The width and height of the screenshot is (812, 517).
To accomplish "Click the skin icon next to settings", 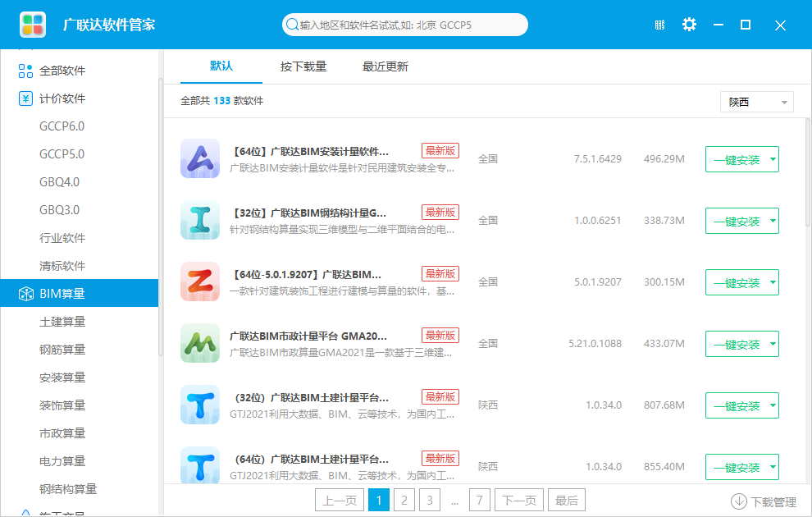I will click(659, 25).
